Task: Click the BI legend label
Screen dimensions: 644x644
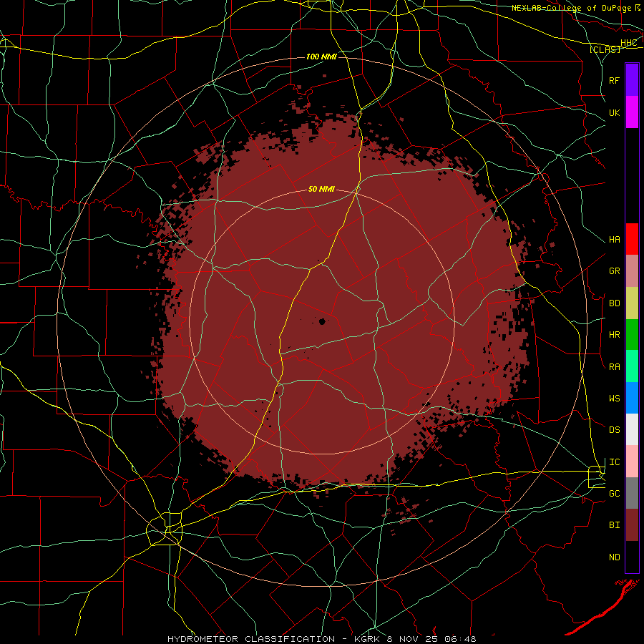Action: tap(615, 525)
